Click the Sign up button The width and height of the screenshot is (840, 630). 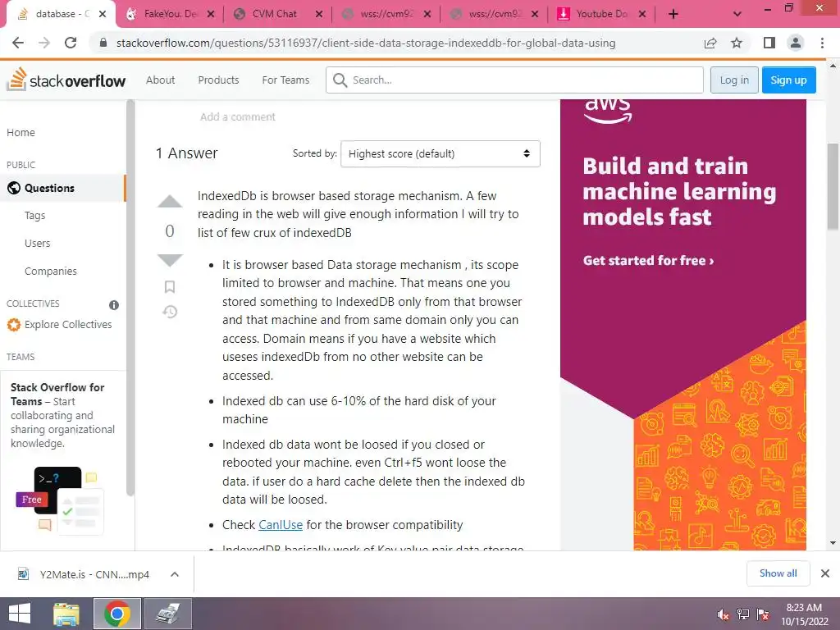[788, 80]
